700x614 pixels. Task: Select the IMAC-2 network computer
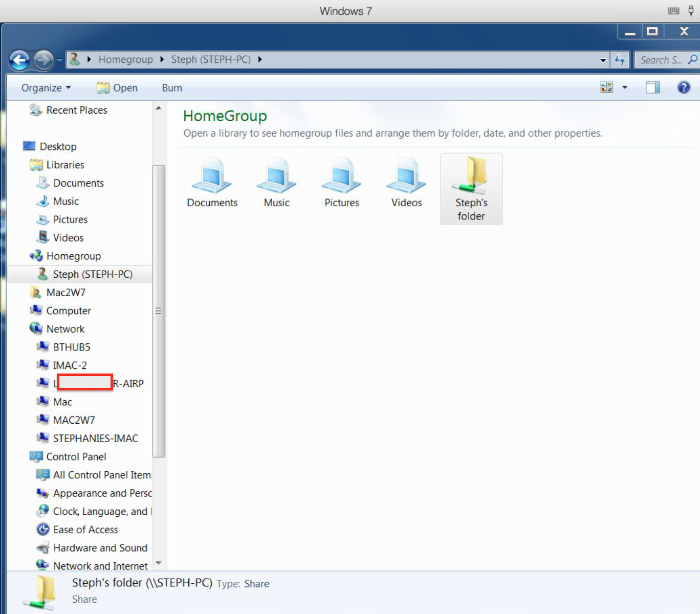click(61, 365)
